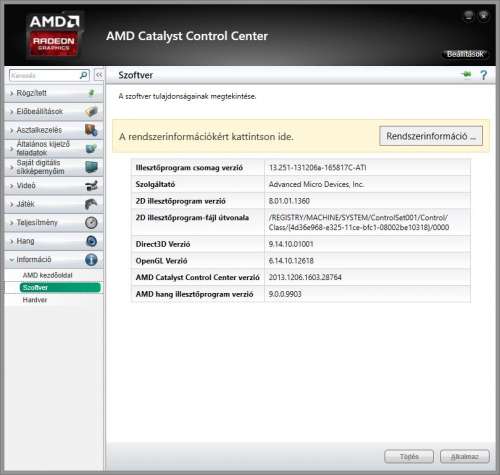Close the Catalyst Control Center window
This screenshot has width=500, height=475.
click(484, 15)
